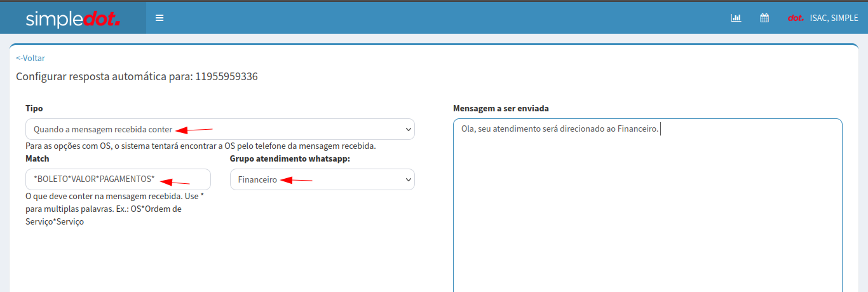This screenshot has width=868, height=292.
Task: Click the Grupo atendimento whatsapp label
Action: (290, 158)
